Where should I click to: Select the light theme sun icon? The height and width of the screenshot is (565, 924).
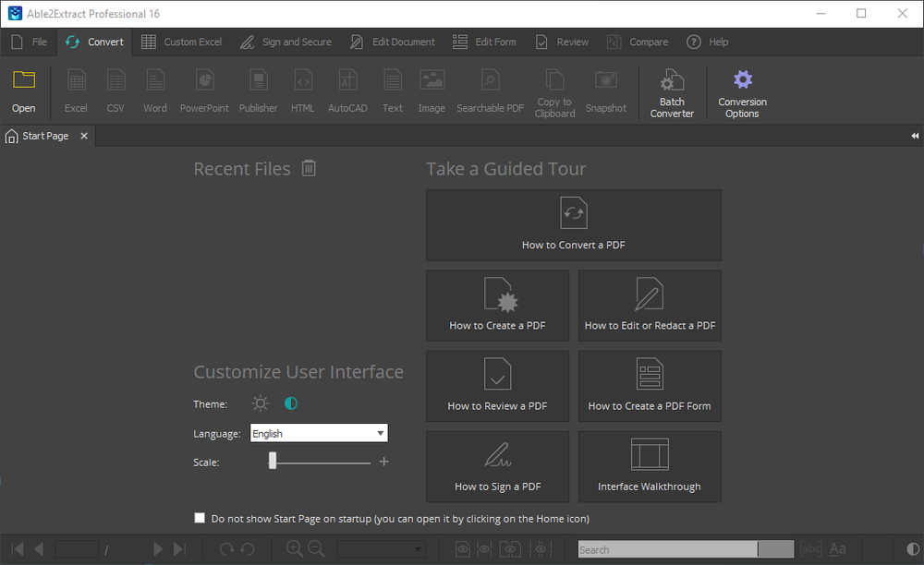pos(260,403)
